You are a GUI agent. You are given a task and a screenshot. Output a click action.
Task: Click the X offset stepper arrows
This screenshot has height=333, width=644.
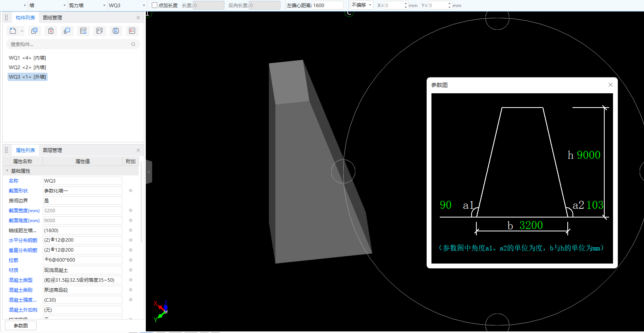[x=406, y=5]
